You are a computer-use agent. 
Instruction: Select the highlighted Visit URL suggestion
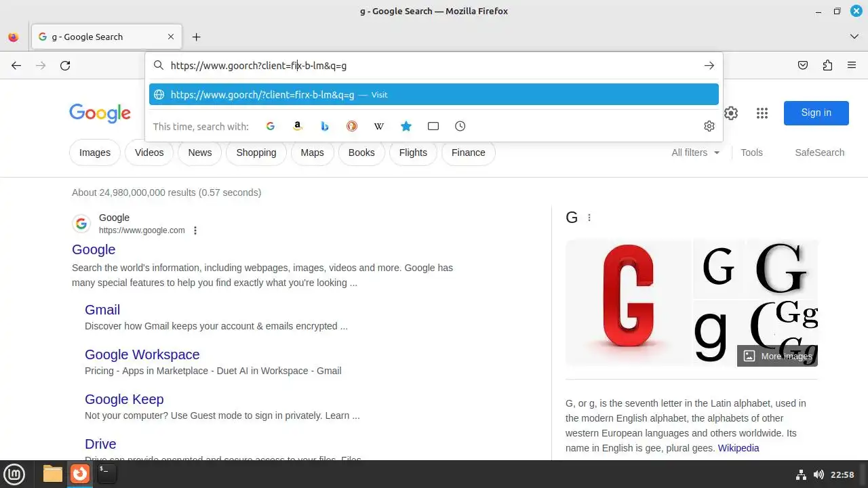point(434,95)
